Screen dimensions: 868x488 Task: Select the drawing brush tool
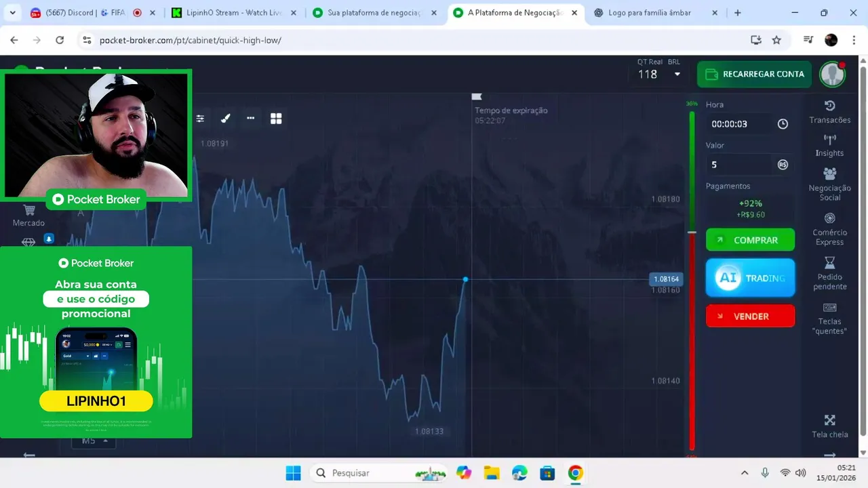tap(226, 119)
